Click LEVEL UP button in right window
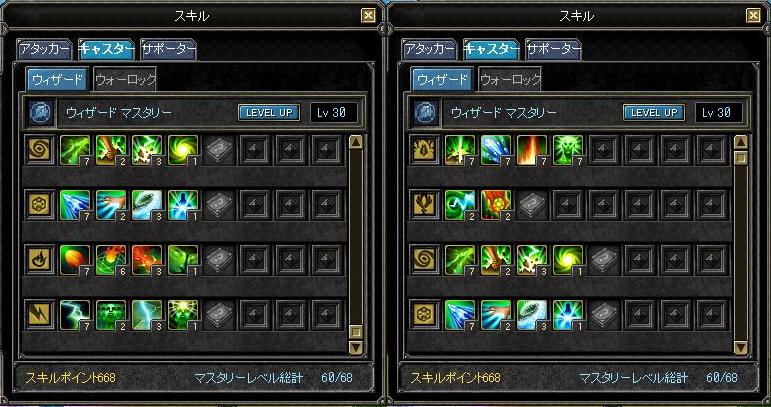The image size is (771, 407). click(x=653, y=113)
